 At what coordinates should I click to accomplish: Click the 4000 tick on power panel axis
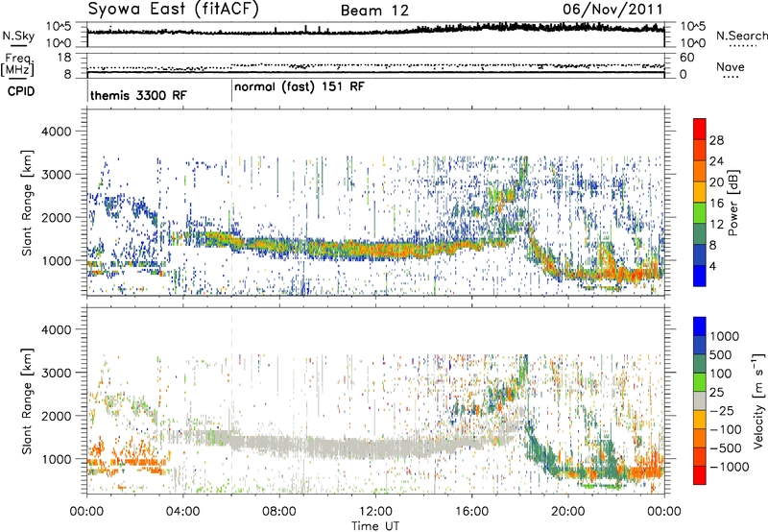click(x=56, y=132)
